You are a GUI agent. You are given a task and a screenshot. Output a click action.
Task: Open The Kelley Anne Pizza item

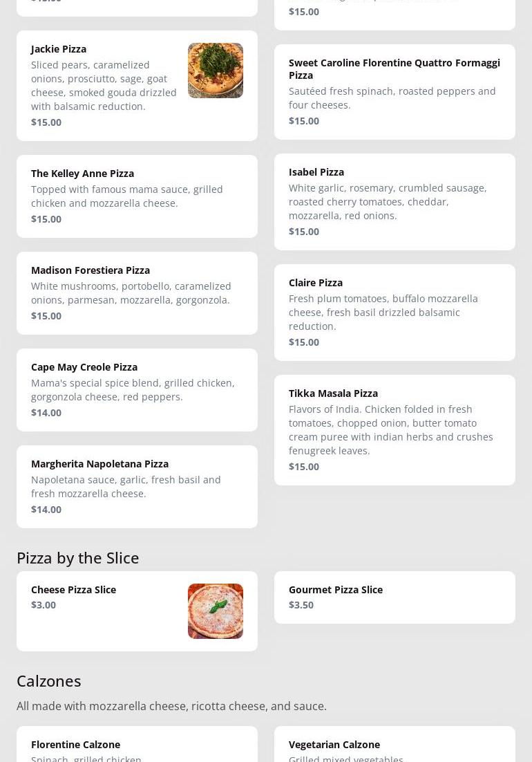(x=82, y=174)
